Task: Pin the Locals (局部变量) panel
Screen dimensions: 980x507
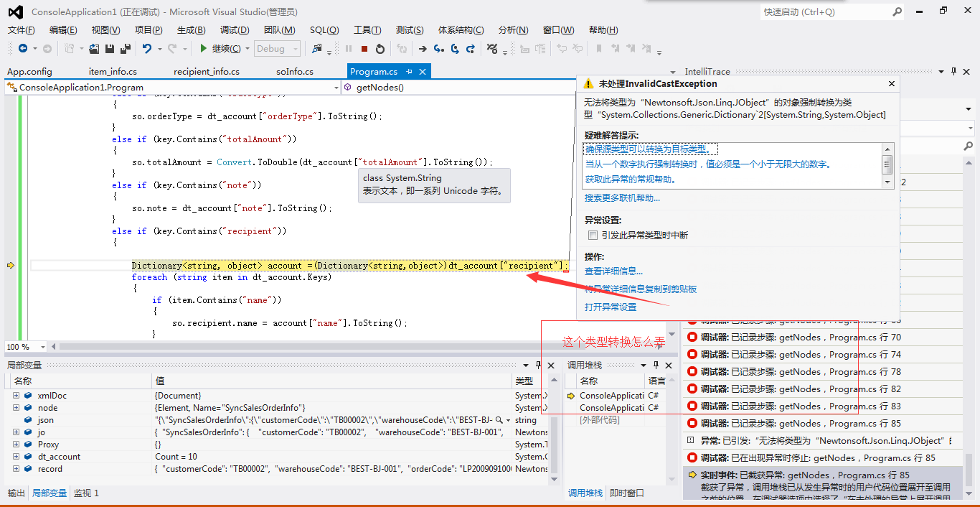Action: (x=539, y=366)
